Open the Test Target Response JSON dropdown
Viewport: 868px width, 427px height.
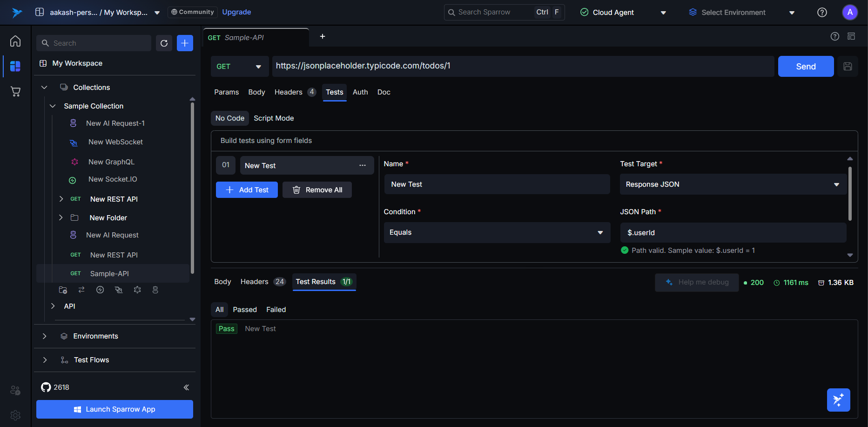pos(733,184)
